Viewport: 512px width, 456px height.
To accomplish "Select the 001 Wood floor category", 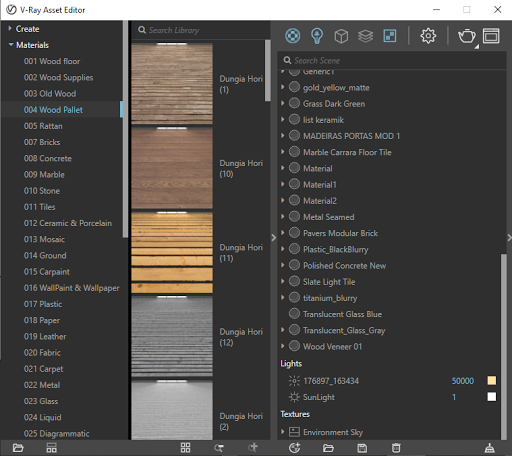I will (x=52, y=61).
